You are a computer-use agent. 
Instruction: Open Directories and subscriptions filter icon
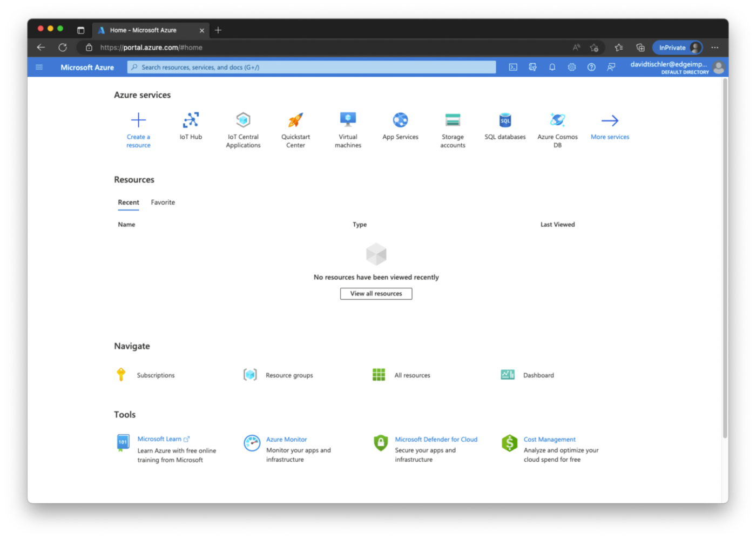click(x=532, y=67)
